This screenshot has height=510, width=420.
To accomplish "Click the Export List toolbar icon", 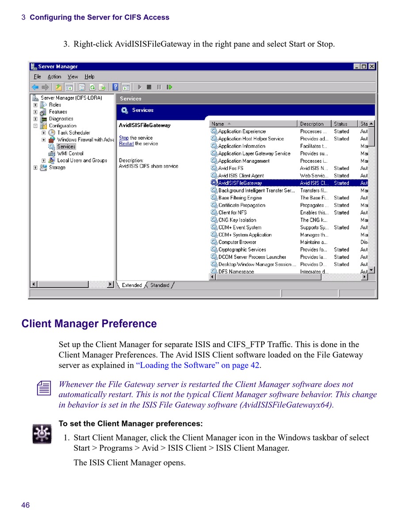I will click(x=102, y=87).
